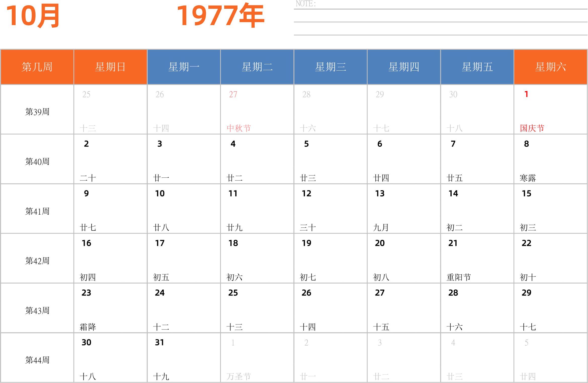
Task: Click the 第43周 week label
Action: point(37,311)
